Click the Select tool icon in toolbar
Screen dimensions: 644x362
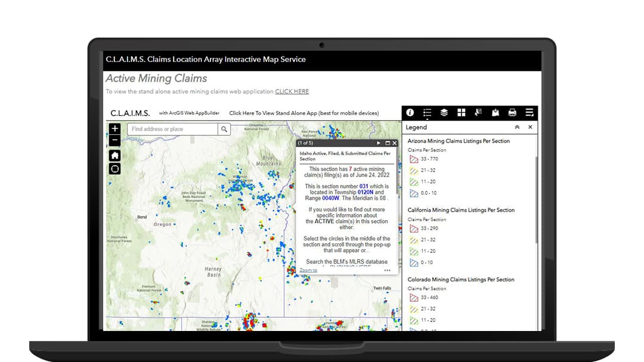coord(478,113)
